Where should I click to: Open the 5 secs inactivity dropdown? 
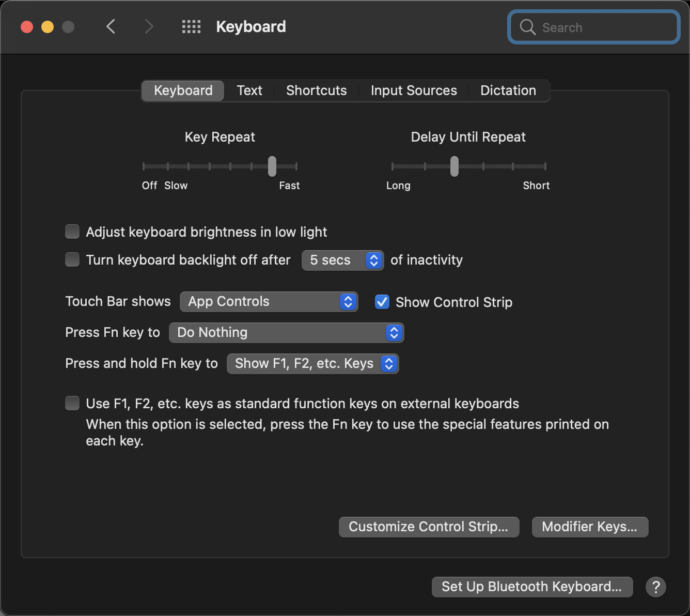point(342,260)
